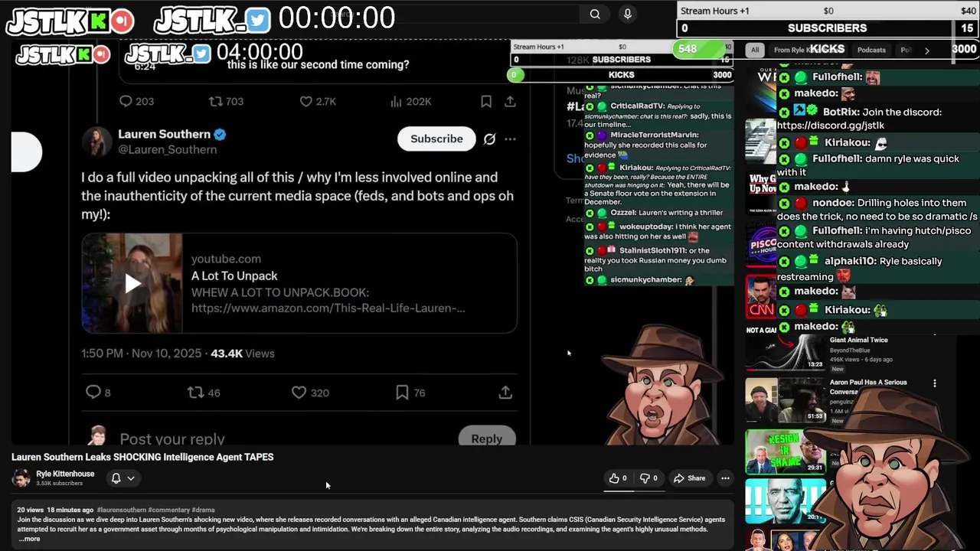Click the YouTube Share button
980x551 pixels.
pyautogui.click(x=689, y=478)
